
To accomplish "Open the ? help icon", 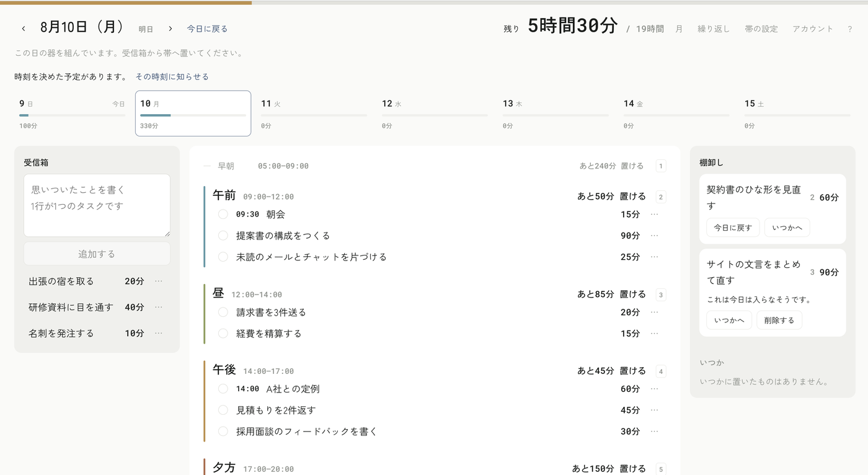I will 849,29.
